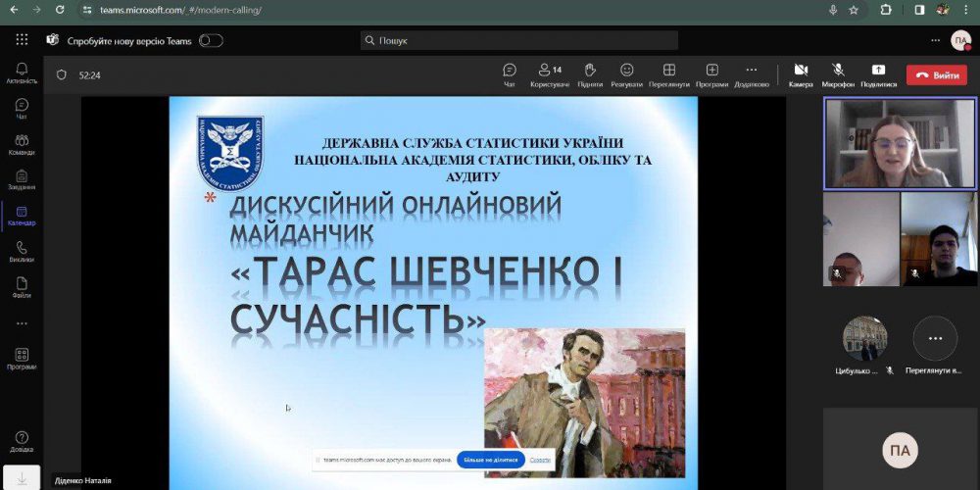This screenshot has height=490, width=980.
Task: Click the blue stop sharing button
Action: [x=490, y=459]
